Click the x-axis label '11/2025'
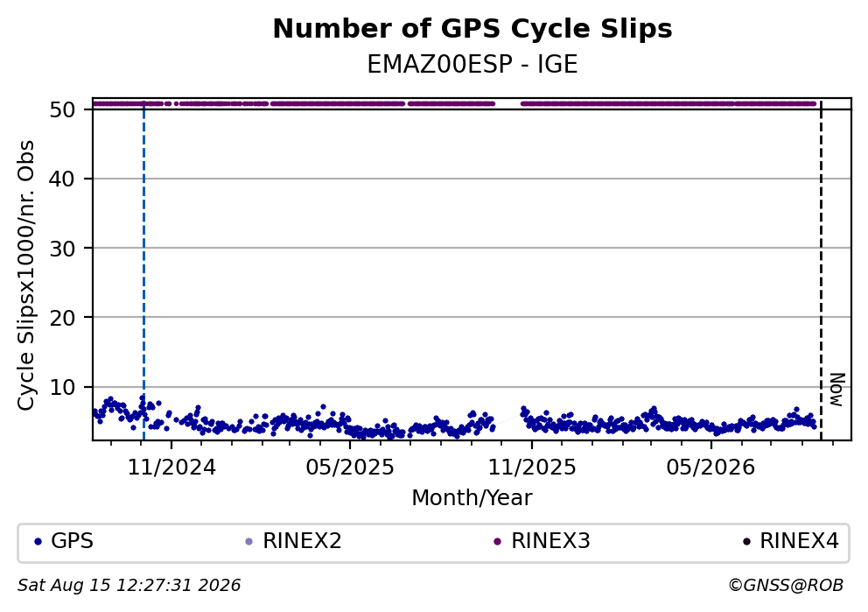 click(x=532, y=468)
